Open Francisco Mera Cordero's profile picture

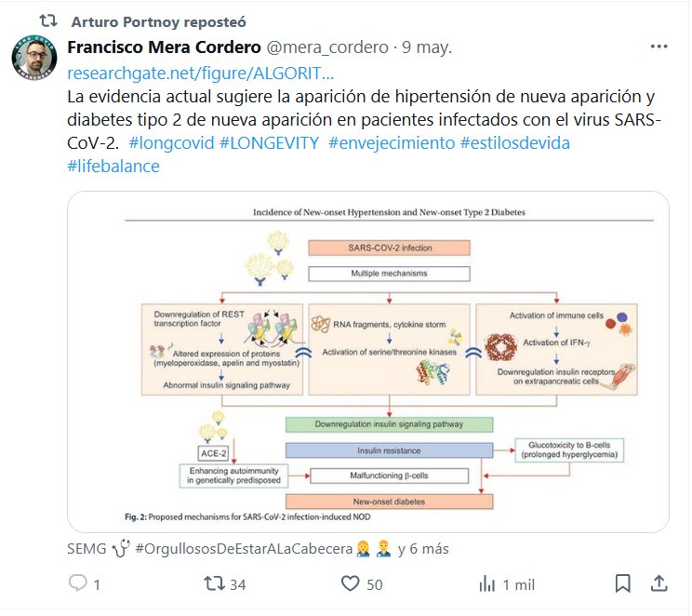(x=34, y=58)
